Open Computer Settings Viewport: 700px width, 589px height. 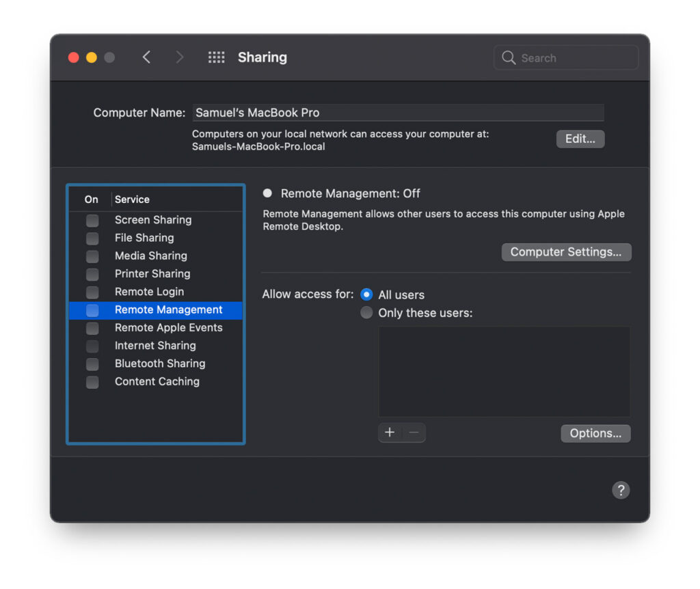coord(566,251)
